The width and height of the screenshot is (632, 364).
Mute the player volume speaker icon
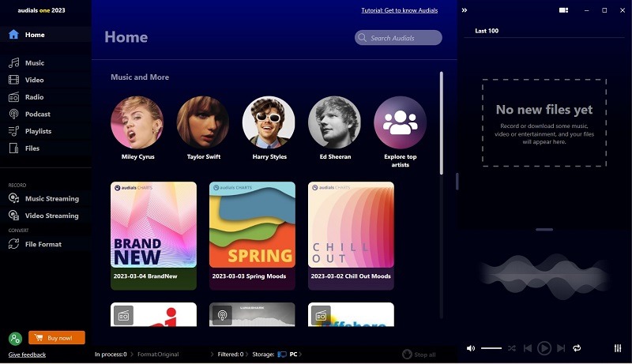pyautogui.click(x=470, y=348)
